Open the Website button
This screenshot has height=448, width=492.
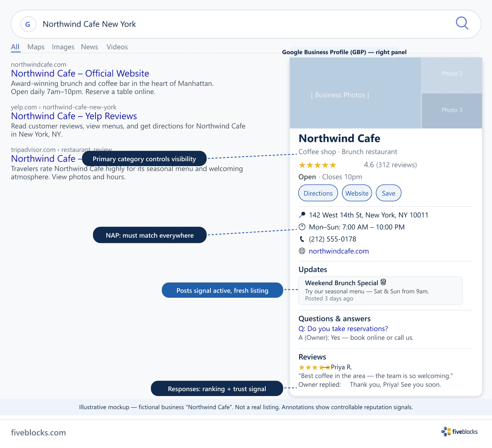click(357, 193)
